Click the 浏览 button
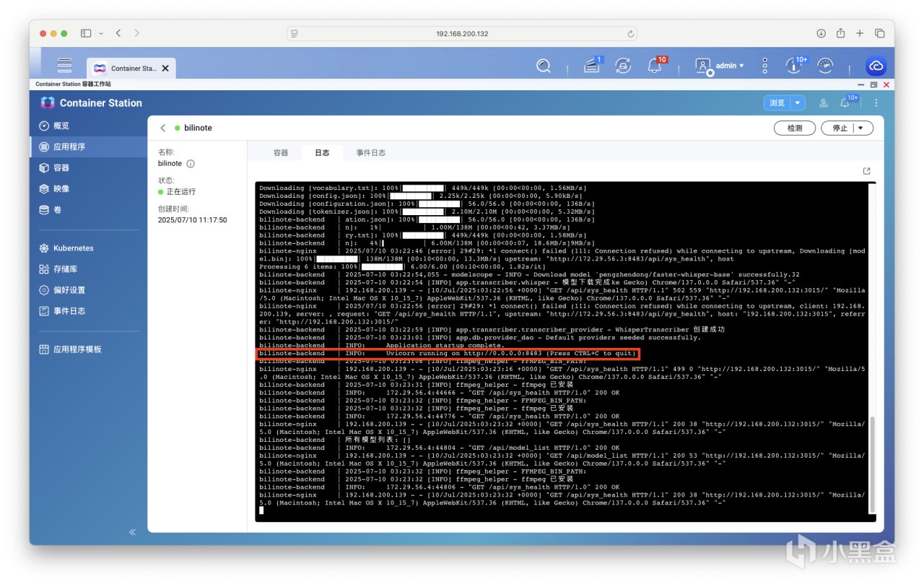924x584 pixels. click(777, 103)
